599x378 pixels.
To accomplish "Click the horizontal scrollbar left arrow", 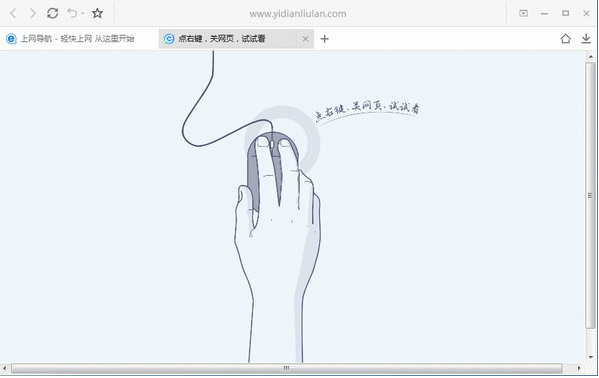I will coord(5,368).
